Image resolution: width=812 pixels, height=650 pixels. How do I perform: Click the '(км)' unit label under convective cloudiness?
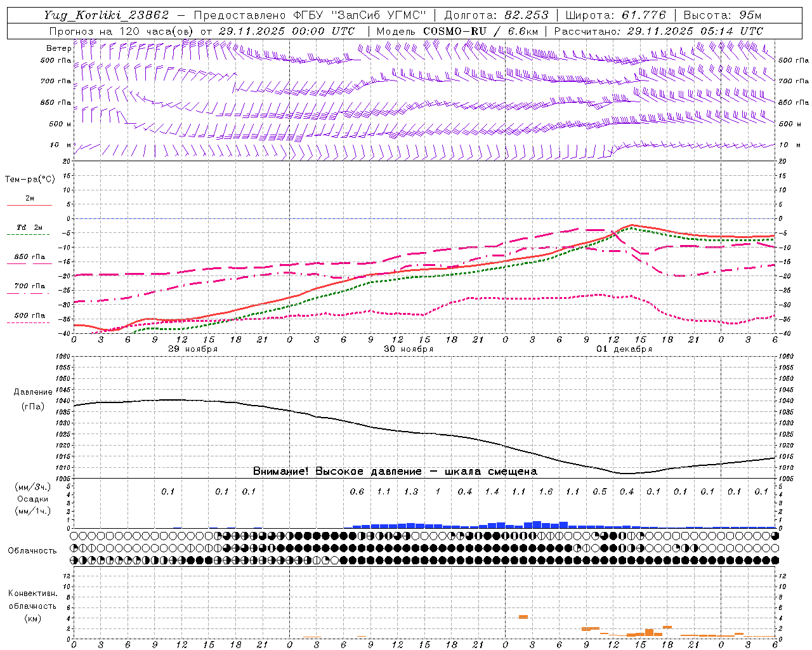pyautogui.click(x=32, y=618)
